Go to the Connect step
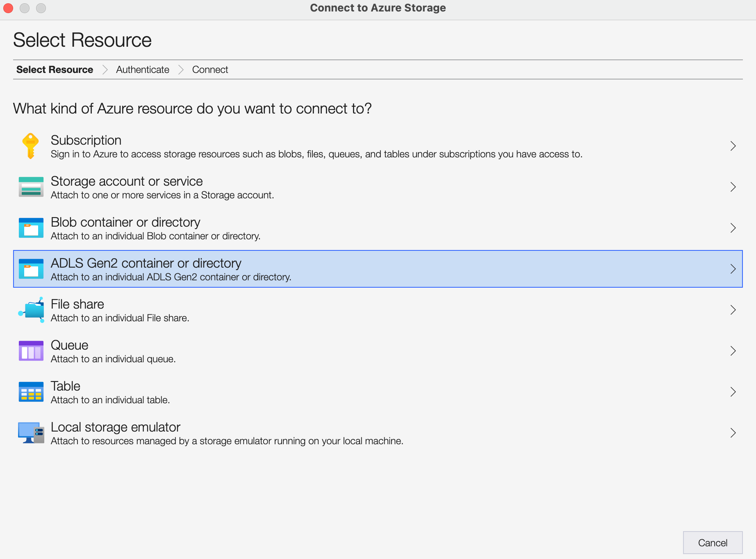This screenshot has height=559, width=756. point(210,70)
